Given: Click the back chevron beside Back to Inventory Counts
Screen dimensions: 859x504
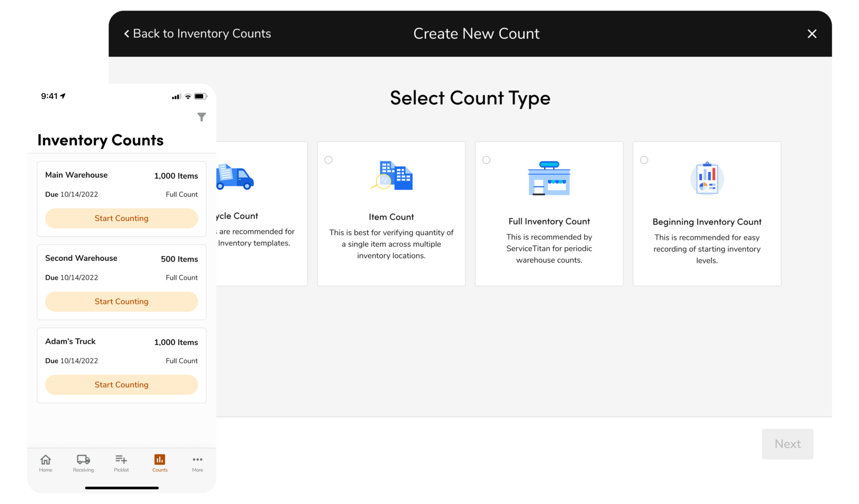Looking at the screenshot, I should [x=126, y=33].
